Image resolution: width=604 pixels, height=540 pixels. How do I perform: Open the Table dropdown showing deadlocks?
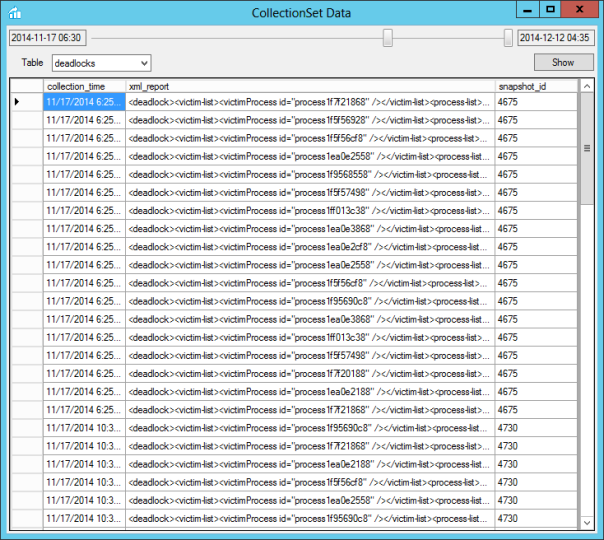click(x=102, y=63)
